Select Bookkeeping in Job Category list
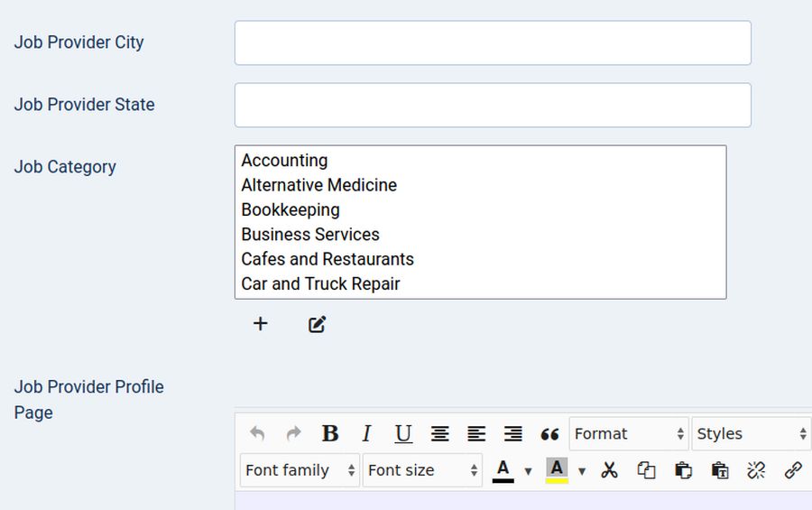Viewport: 812px width, 510px height. (291, 209)
